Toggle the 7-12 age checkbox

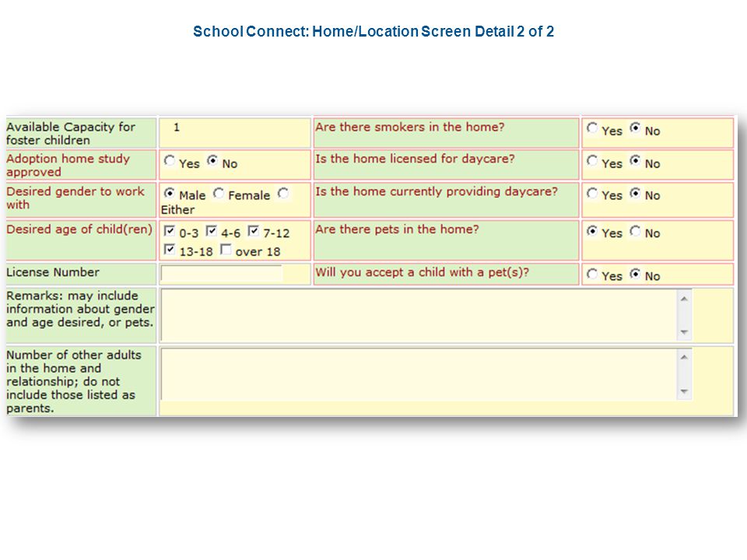[x=253, y=231]
